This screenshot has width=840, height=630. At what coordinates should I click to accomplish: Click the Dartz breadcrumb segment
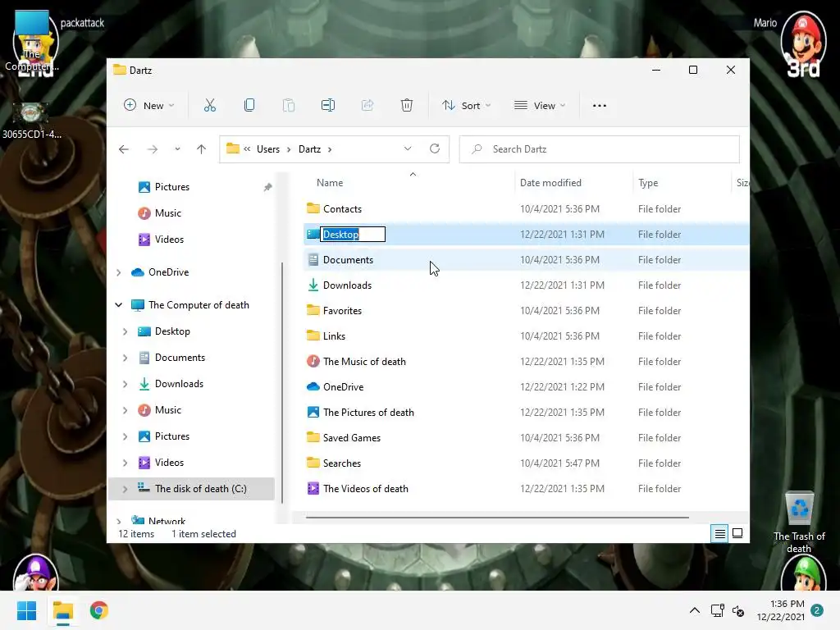click(x=309, y=149)
